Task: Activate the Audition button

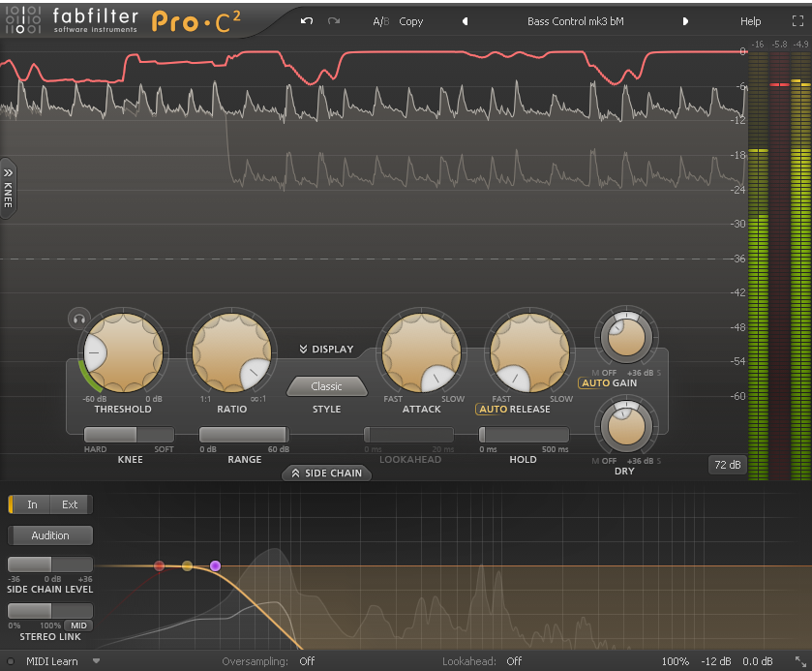Action: pos(49,535)
